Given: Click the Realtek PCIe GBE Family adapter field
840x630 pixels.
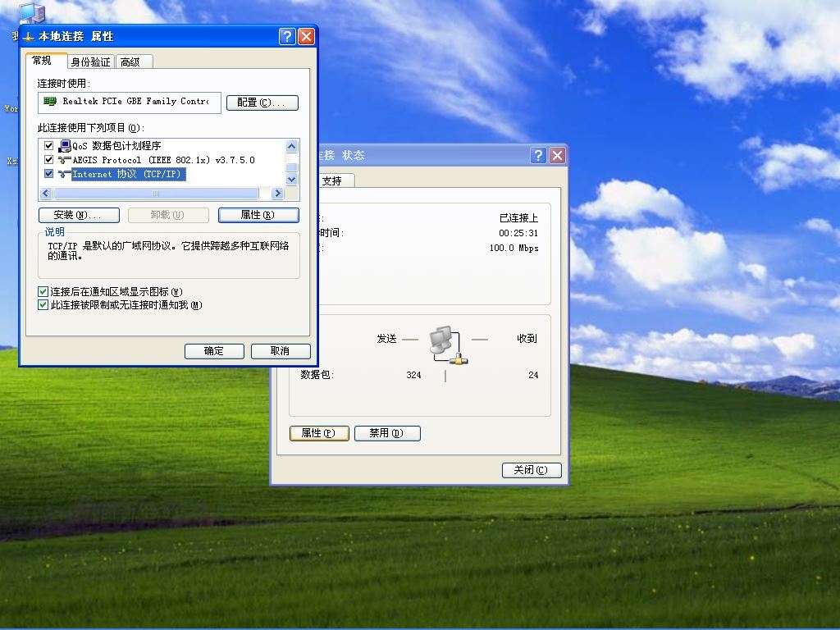Looking at the screenshot, I should click(129, 103).
